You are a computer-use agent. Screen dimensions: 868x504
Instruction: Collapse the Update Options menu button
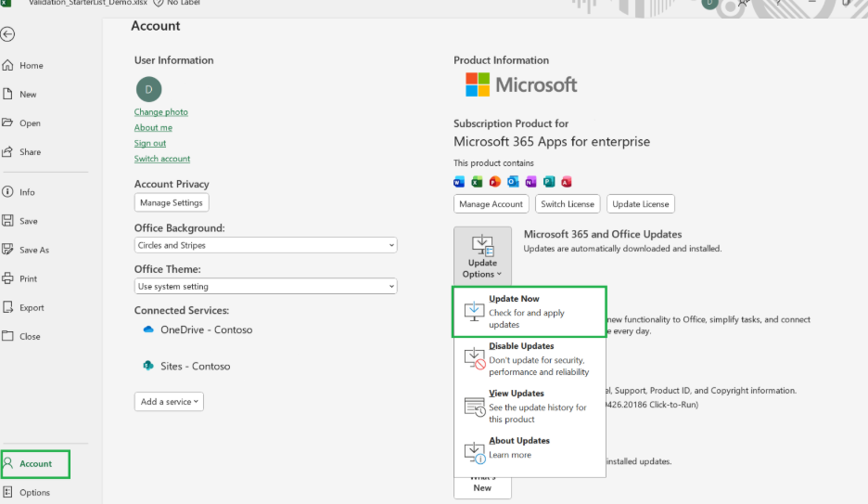point(483,256)
